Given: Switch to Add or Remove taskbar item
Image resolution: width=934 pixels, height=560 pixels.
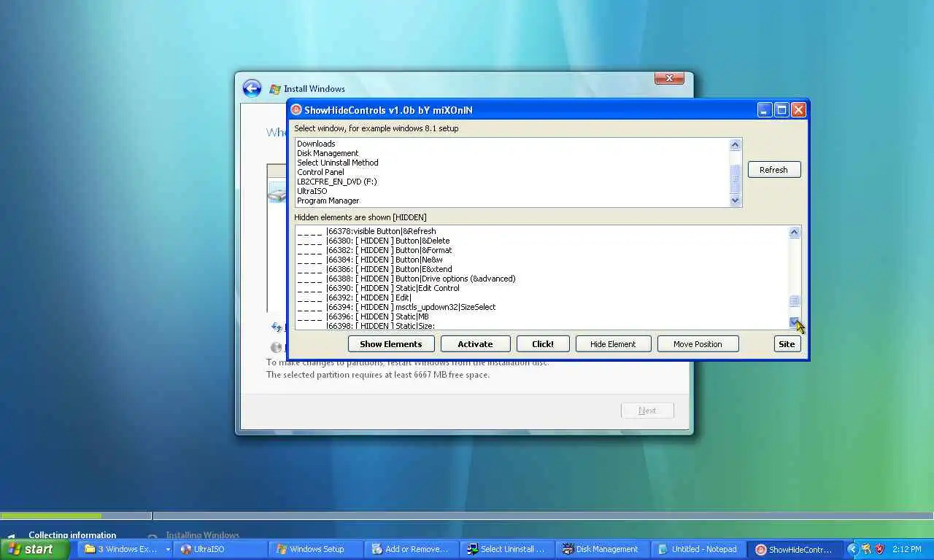Looking at the screenshot, I should click(411, 549).
